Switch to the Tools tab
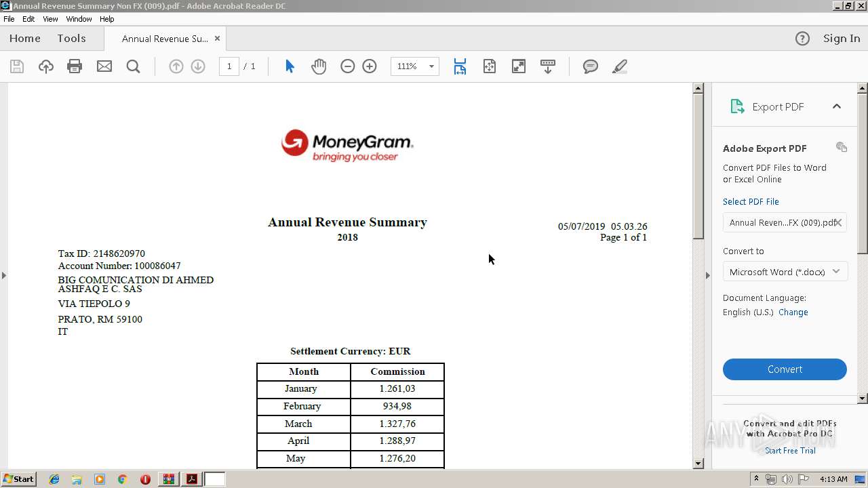The image size is (868, 488). 71,39
